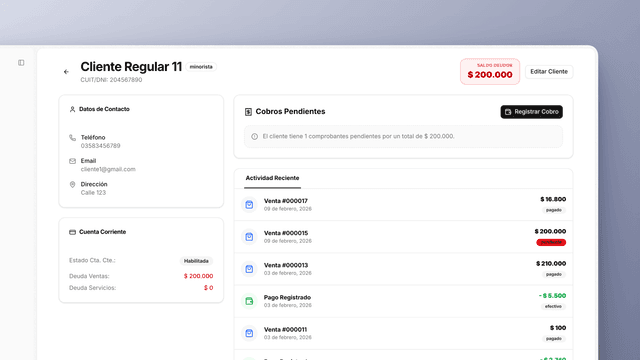Click the back arrow beside Cliente Regular 11
640x360 pixels.
pyautogui.click(x=66, y=72)
